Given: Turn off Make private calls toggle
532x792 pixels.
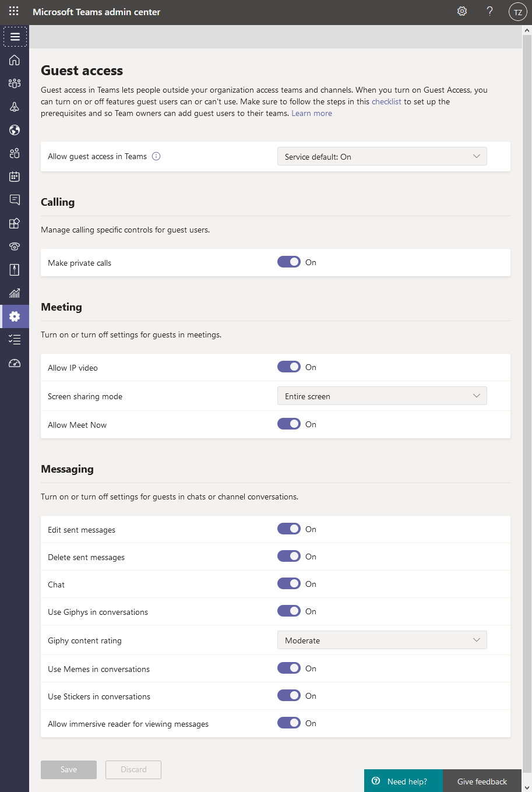Looking at the screenshot, I should click(289, 262).
